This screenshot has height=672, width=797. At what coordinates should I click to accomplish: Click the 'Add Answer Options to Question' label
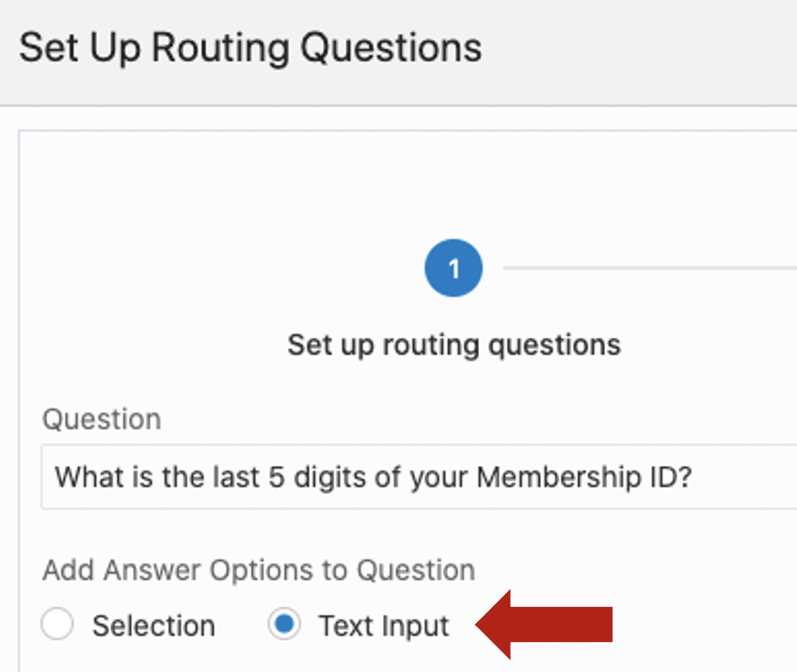coord(259,570)
